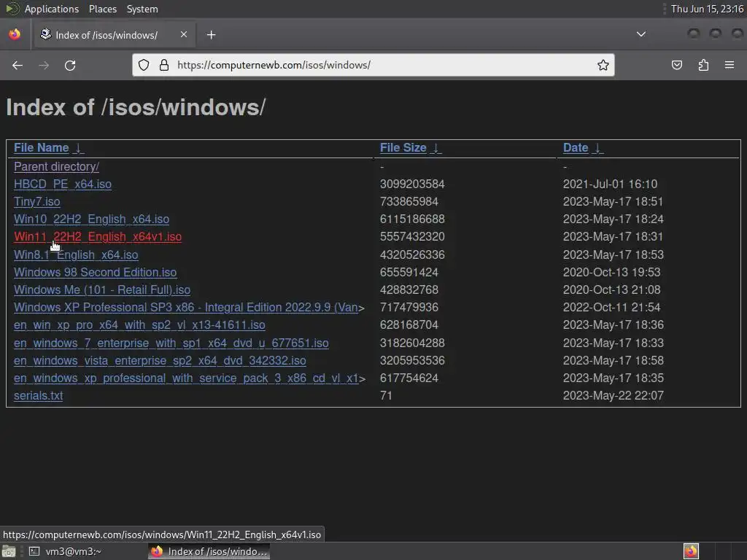Download HBCD_PE_x64.iso

click(63, 184)
